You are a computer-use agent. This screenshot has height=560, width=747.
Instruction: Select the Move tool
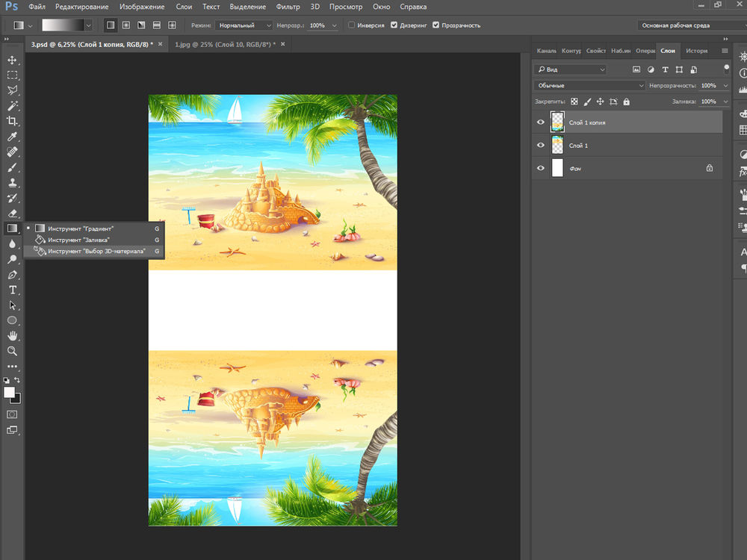(x=12, y=60)
